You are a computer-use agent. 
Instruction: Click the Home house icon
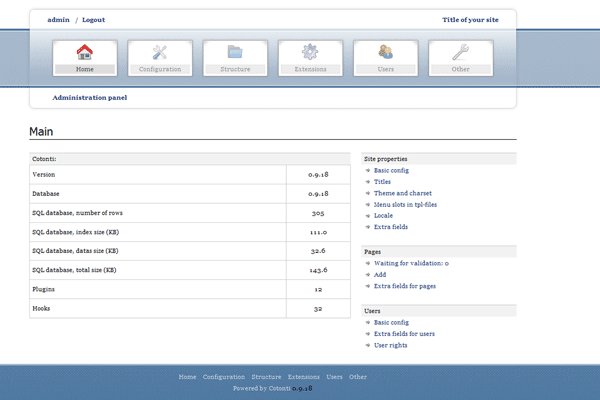[84, 53]
